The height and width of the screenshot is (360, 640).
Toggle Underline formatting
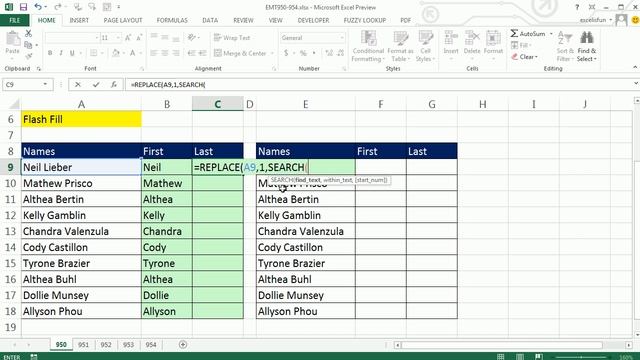tap(72, 53)
